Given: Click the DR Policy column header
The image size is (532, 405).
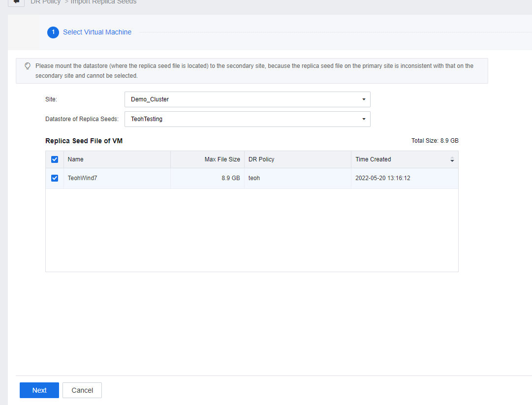Looking at the screenshot, I should (261, 159).
